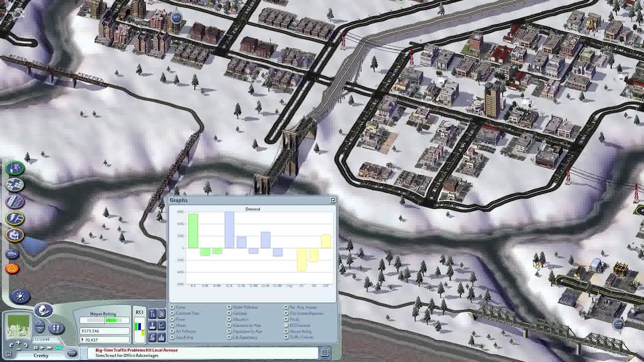Open the civic buildings menu

[x=15, y=235]
